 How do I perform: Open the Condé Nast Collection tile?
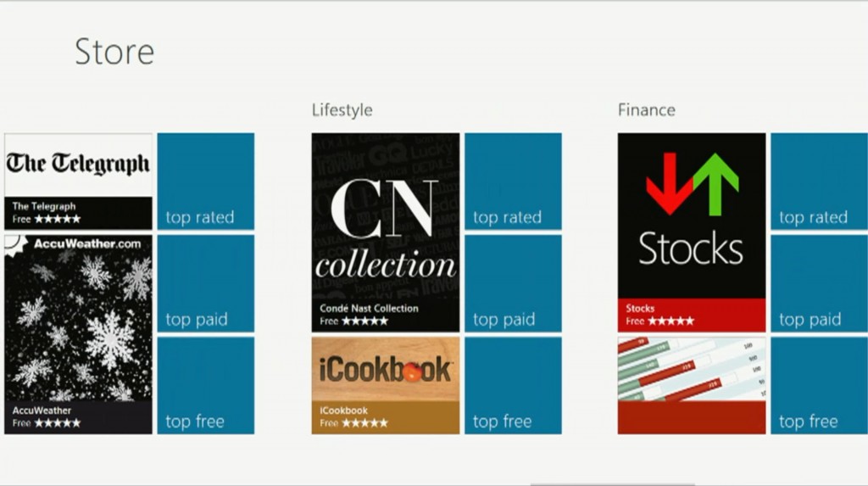coord(386,232)
